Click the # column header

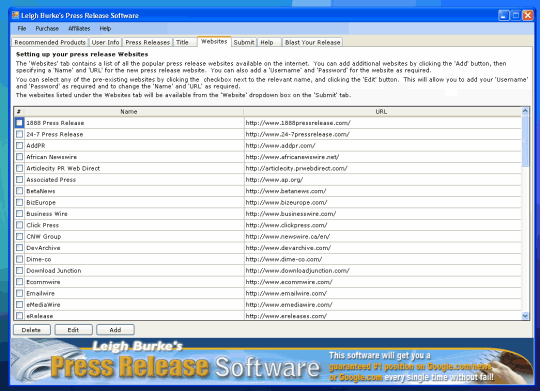(x=19, y=112)
